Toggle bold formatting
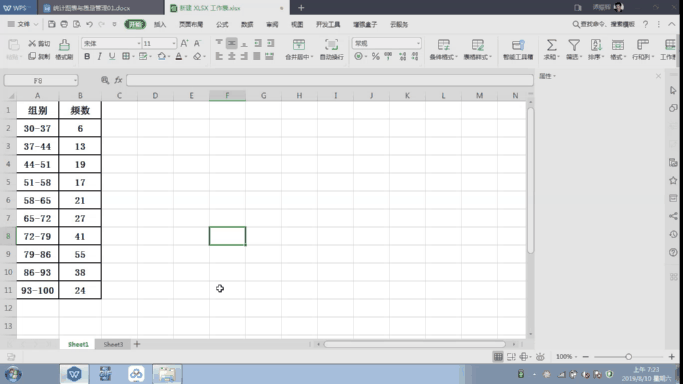683x384 pixels. 87,57
